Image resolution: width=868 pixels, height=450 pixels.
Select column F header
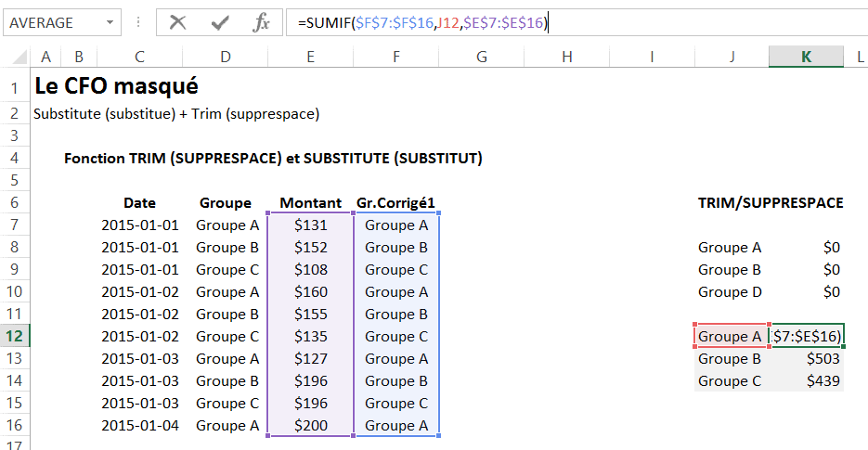(x=395, y=57)
